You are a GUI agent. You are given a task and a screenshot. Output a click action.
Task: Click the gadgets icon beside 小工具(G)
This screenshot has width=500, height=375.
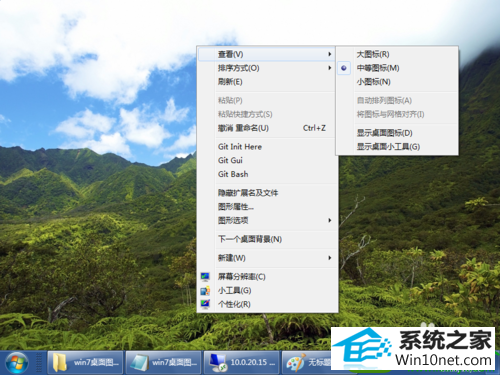coord(205,291)
